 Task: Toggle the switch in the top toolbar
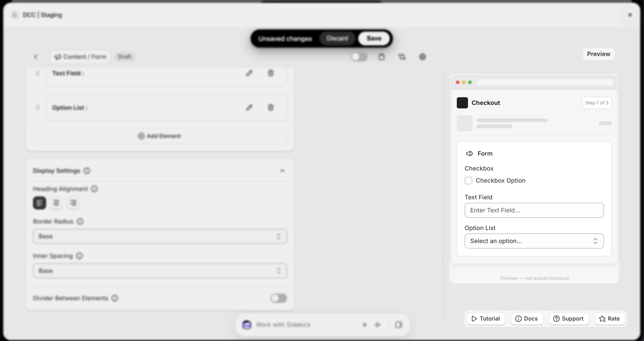click(359, 57)
